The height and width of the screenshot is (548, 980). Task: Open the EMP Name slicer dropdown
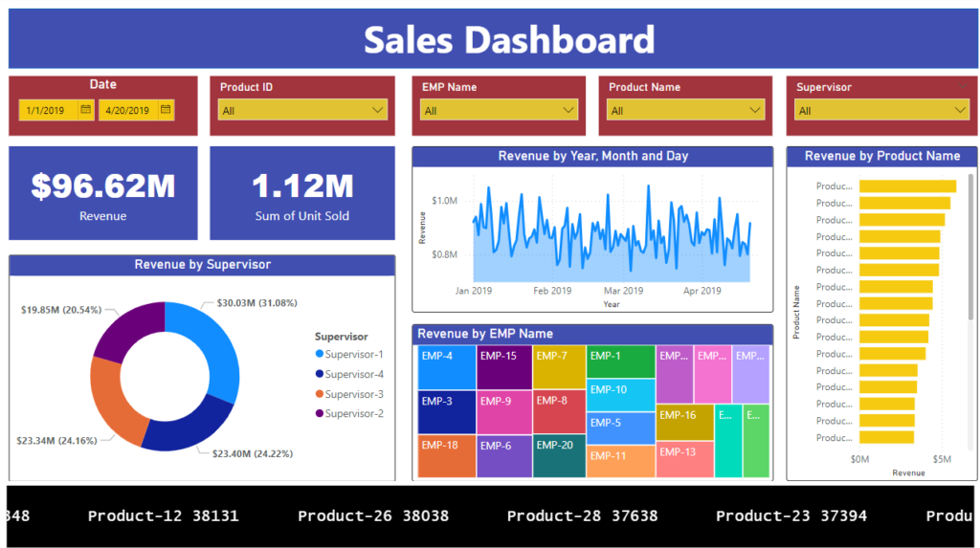click(x=569, y=110)
